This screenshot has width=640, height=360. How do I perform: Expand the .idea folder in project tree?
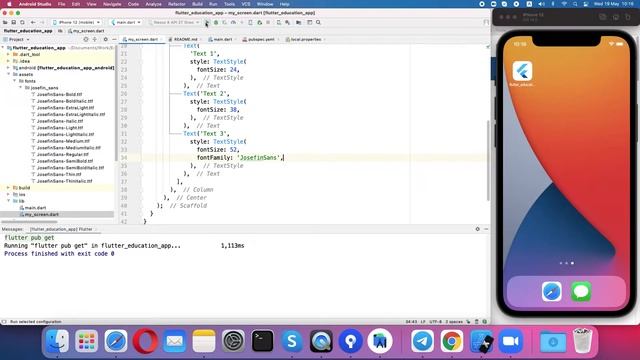[9, 61]
